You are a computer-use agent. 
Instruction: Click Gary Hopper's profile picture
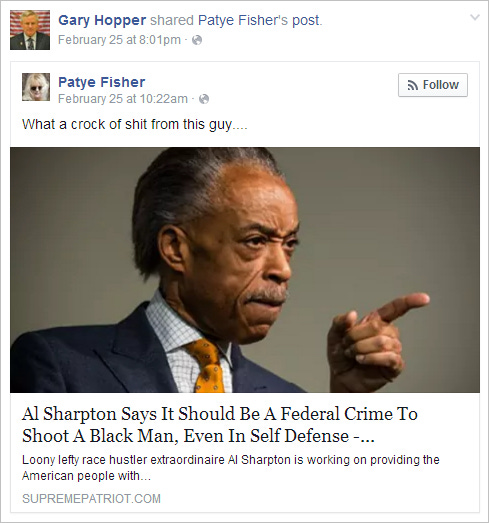(x=30, y=30)
